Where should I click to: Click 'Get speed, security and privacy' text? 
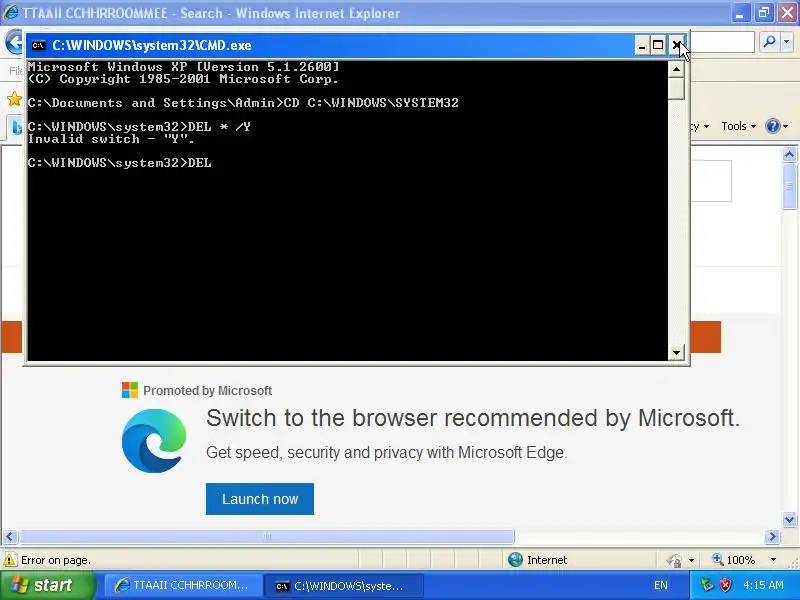[386, 453]
